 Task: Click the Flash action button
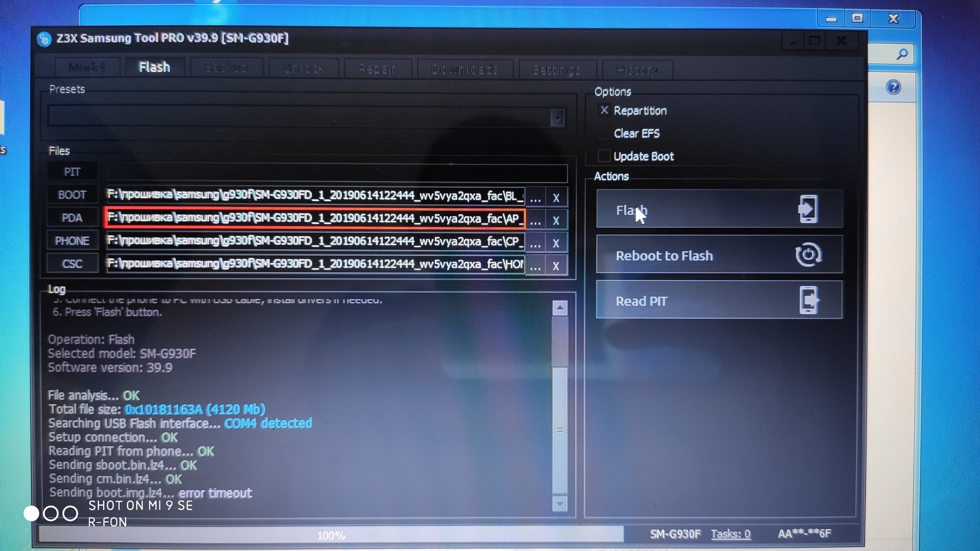718,210
